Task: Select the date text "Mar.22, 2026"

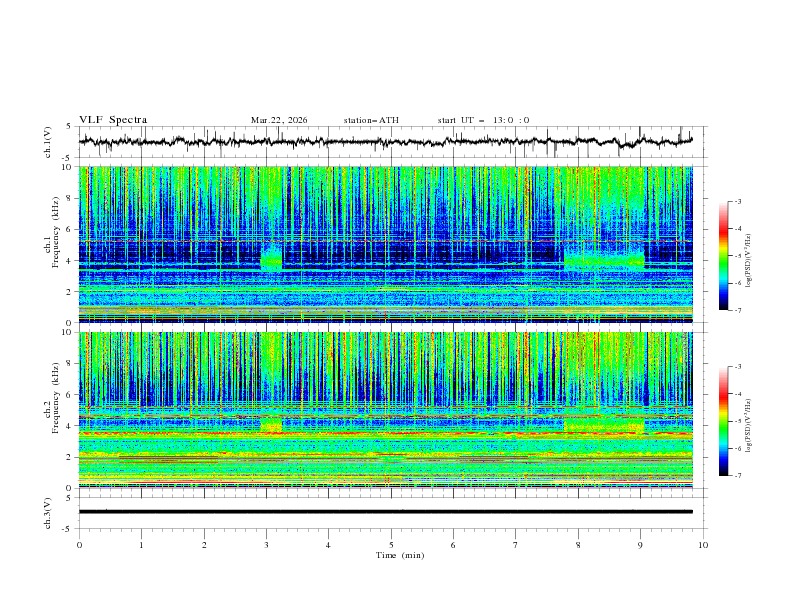Action: pos(279,120)
